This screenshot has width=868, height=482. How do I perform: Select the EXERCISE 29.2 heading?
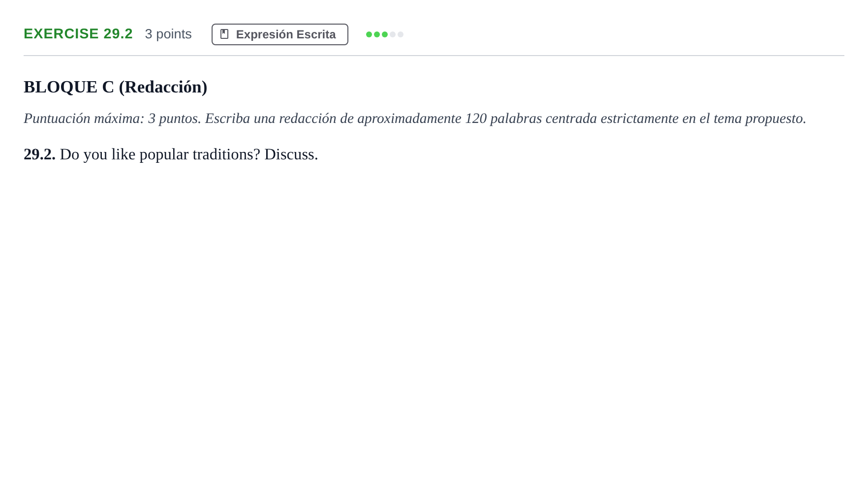78,34
